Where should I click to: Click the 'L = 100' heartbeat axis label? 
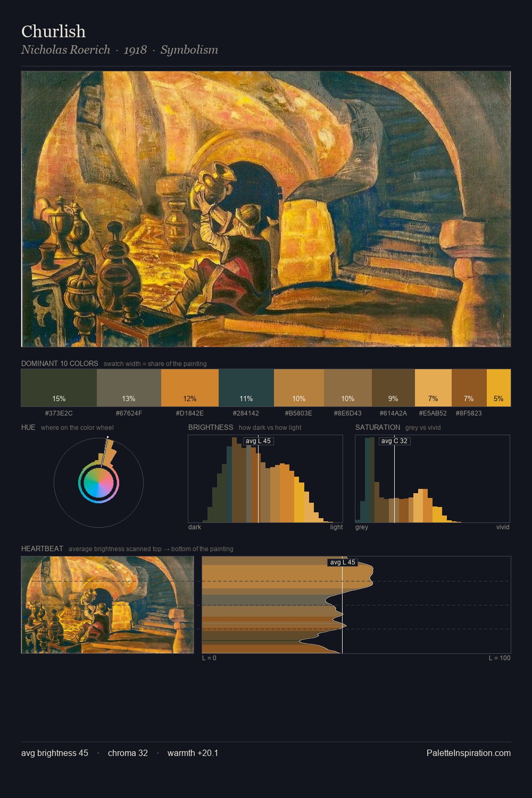pyautogui.click(x=500, y=658)
